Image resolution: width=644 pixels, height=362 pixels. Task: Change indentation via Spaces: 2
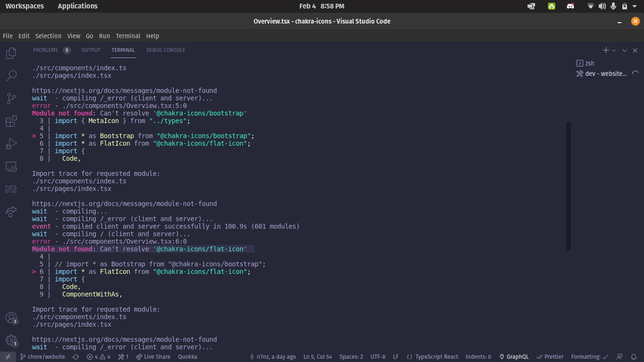pyautogui.click(x=351, y=357)
